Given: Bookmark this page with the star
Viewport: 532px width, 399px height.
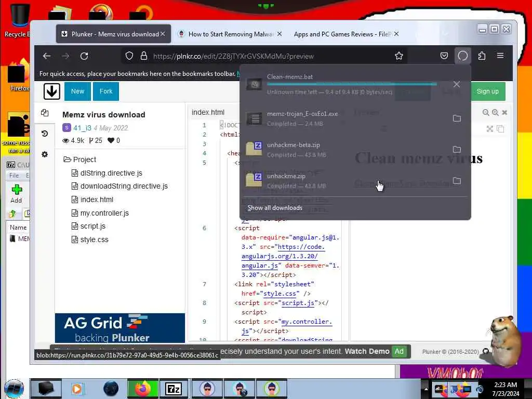Looking at the screenshot, I should point(399,56).
